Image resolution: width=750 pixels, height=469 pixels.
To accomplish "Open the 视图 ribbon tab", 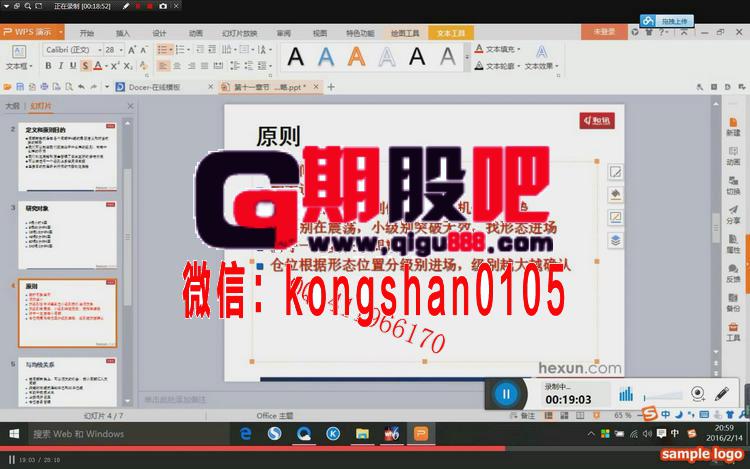I will pyautogui.click(x=320, y=33).
